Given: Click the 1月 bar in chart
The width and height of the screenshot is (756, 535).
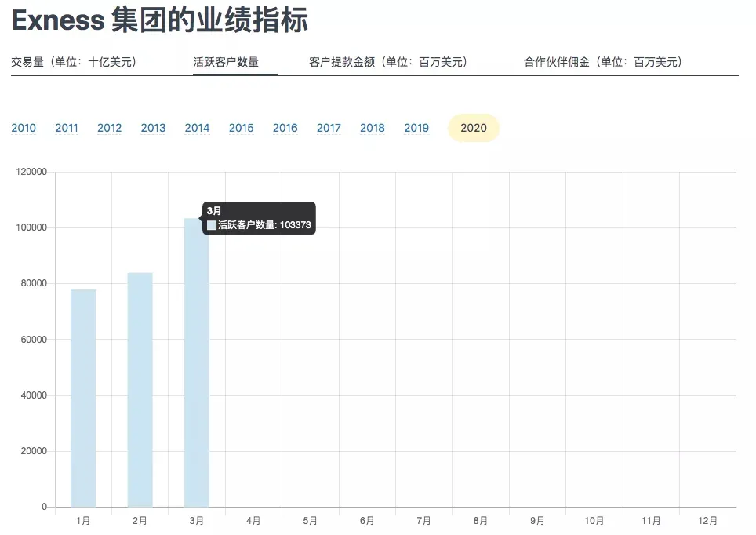Looking at the screenshot, I should point(83,399).
